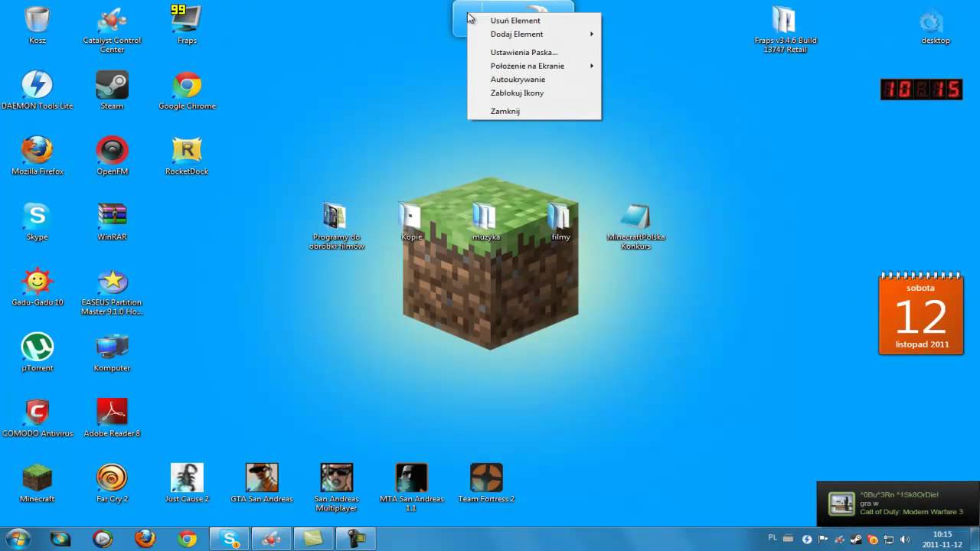
Task: Select Fraps v3.4.6 Build 13747 Retail folder
Action: (785, 30)
